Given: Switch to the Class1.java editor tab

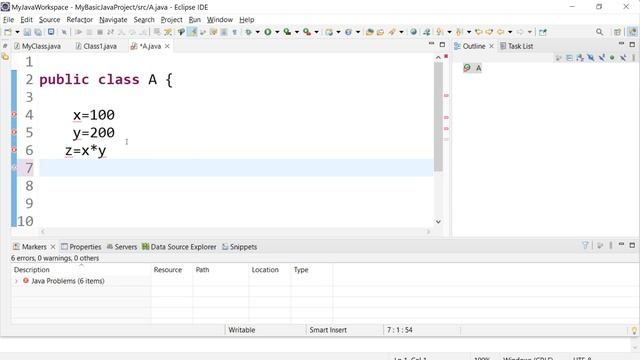Looking at the screenshot, I should [x=96, y=46].
